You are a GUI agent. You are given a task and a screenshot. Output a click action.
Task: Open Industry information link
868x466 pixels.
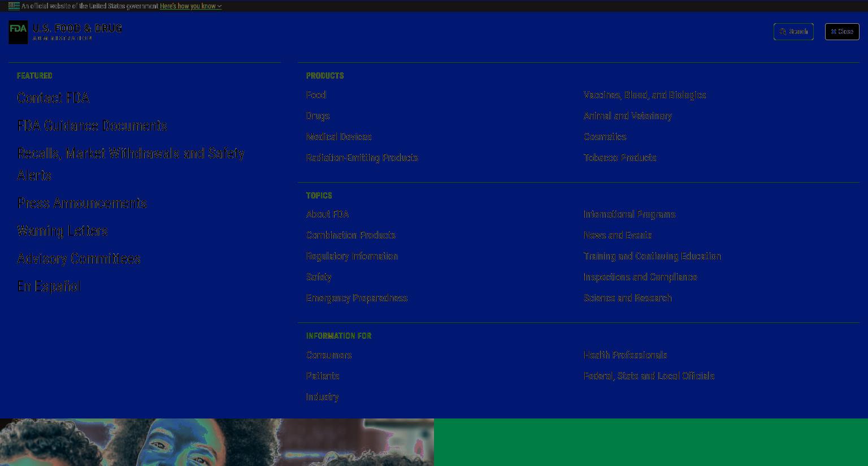click(322, 397)
